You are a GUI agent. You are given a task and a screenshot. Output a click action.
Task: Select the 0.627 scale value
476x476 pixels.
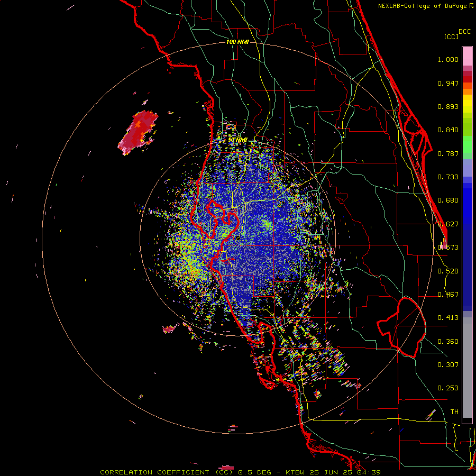[448, 224]
